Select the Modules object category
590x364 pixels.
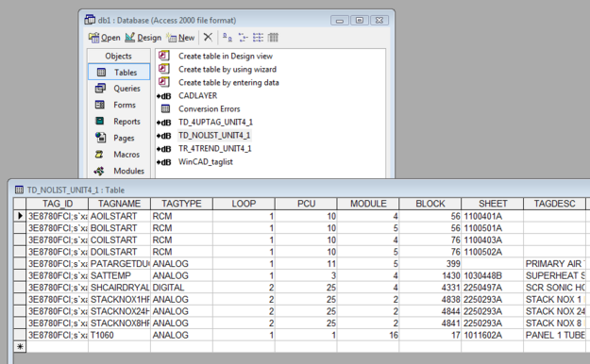point(119,171)
